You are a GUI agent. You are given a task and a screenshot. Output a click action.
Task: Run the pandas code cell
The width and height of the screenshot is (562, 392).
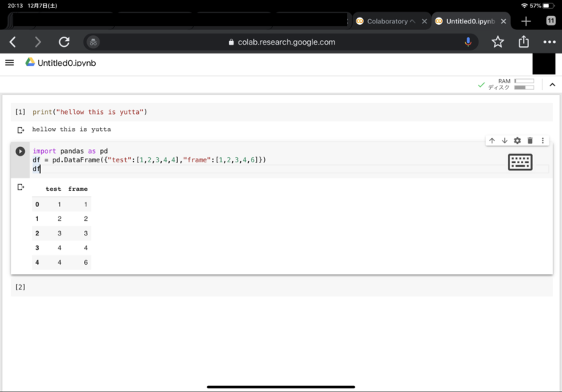pos(20,151)
